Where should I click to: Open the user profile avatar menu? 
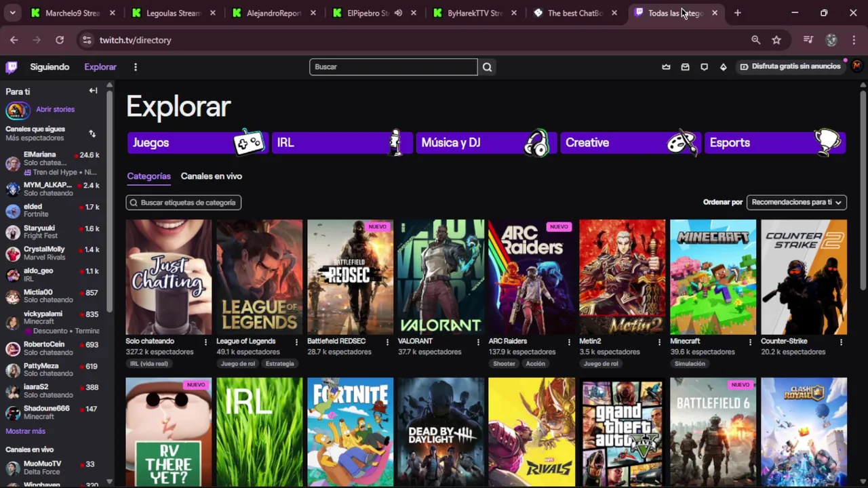pos(857,66)
